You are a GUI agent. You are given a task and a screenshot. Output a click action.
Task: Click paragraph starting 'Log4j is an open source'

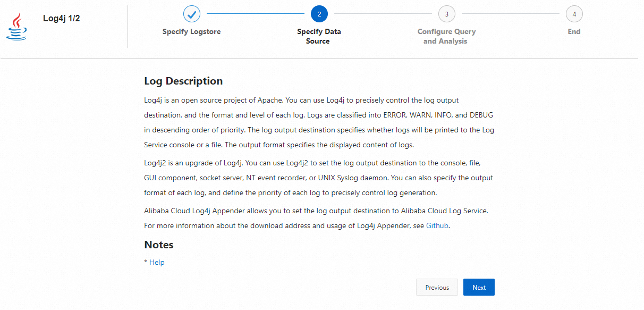tap(319, 122)
